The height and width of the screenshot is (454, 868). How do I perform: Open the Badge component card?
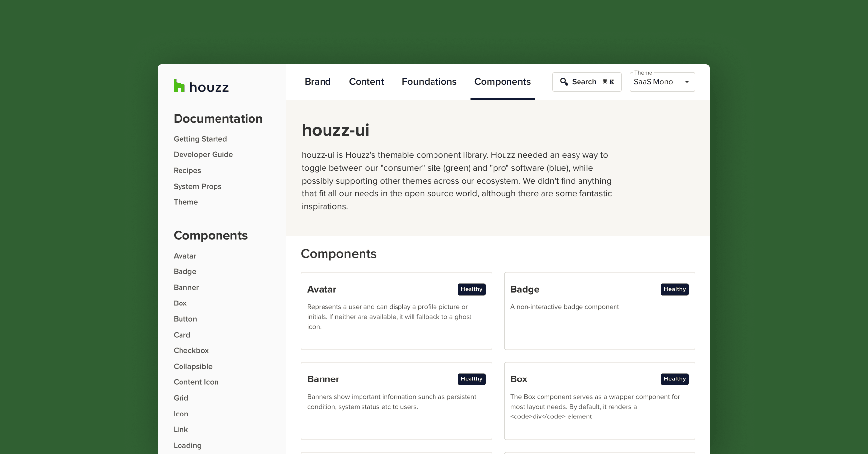pyautogui.click(x=600, y=311)
